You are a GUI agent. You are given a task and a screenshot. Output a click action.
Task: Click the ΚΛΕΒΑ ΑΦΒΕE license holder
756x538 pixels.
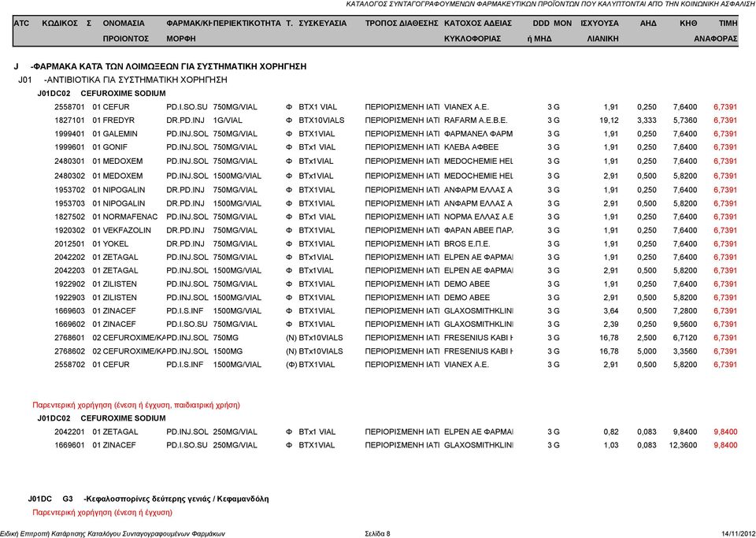point(472,147)
